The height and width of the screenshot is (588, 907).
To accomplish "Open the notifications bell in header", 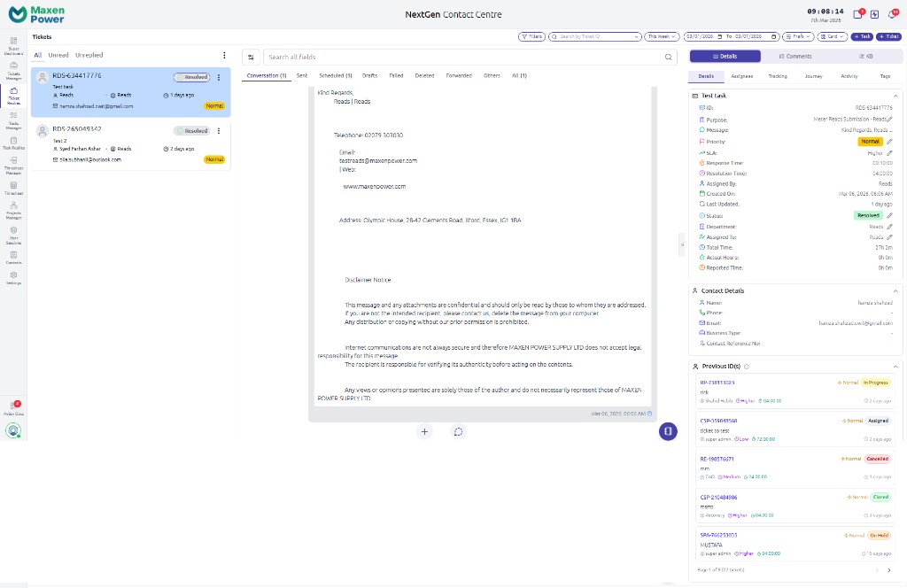I will pos(893,14).
